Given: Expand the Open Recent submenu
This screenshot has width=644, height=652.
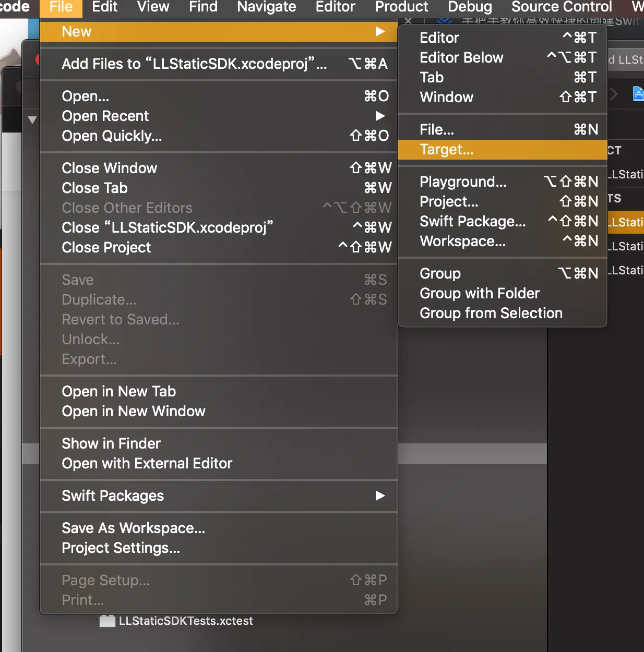Looking at the screenshot, I should pyautogui.click(x=219, y=116).
